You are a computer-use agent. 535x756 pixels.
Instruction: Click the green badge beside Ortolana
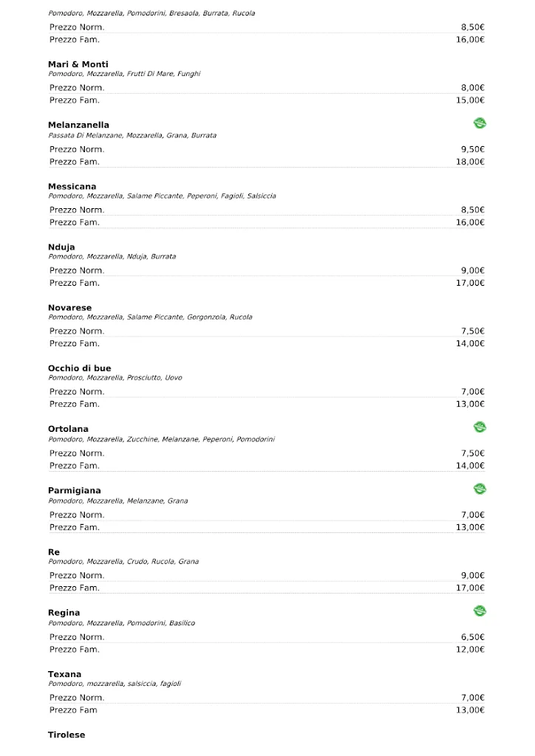[x=480, y=427]
